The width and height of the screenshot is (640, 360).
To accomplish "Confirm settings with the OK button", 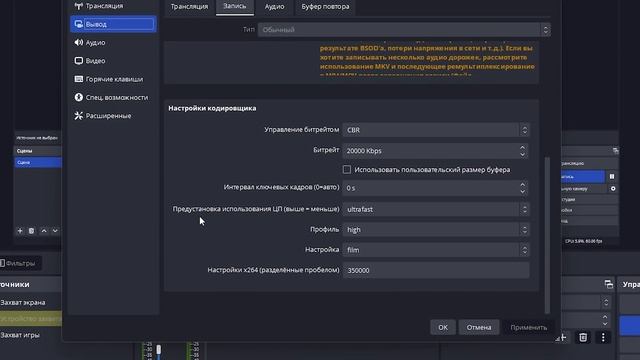I will (443, 327).
